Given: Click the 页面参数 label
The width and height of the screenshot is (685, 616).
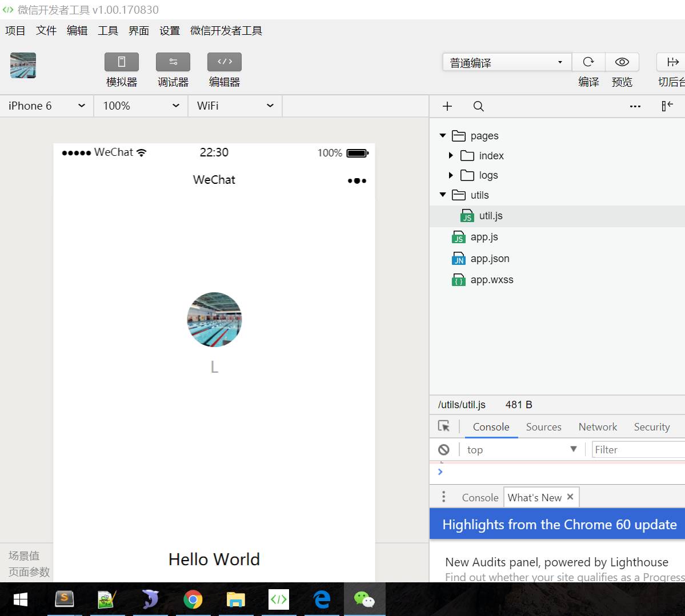Looking at the screenshot, I should click(x=29, y=572).
